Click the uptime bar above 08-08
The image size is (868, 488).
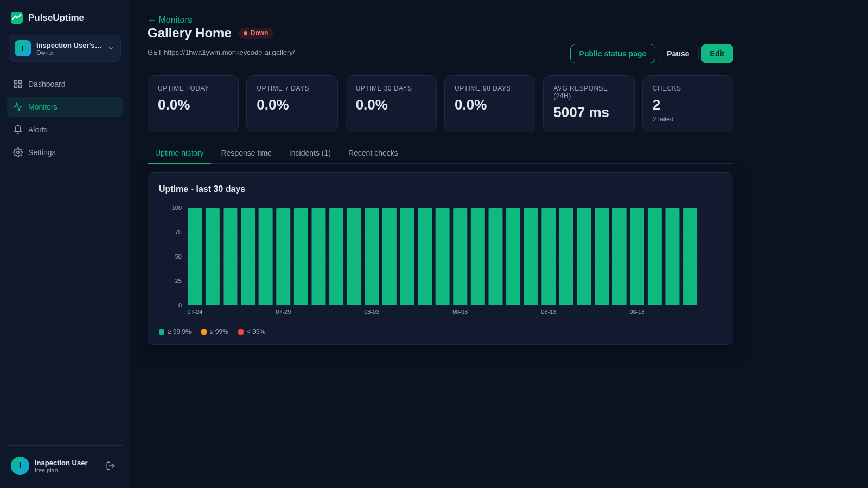pyautogui.click(x=460, y=256)
